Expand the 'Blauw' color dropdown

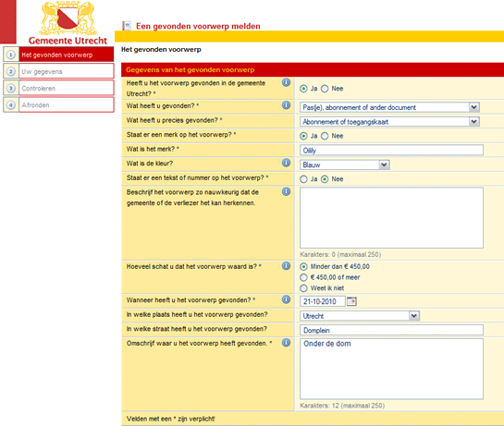click(345, 164)
